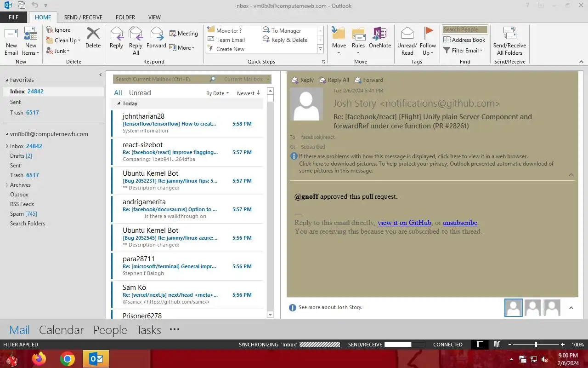Open the FILE tab
This screenshot has height=368, width=588.
(x=14, y=17)
